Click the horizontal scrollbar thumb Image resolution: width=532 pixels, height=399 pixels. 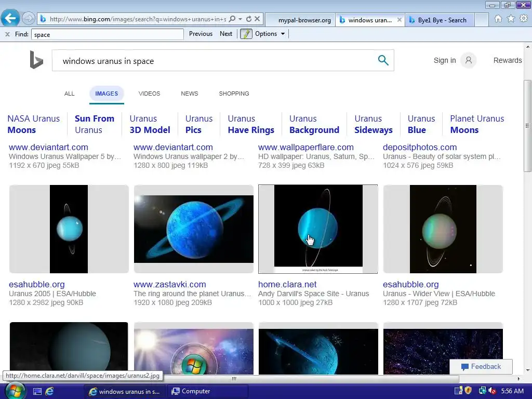click(x=234, y=379)
